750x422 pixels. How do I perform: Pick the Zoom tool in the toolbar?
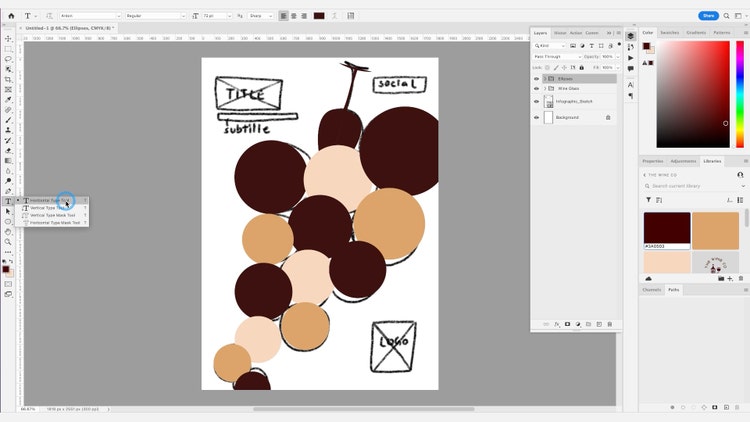tap(8, 241)
